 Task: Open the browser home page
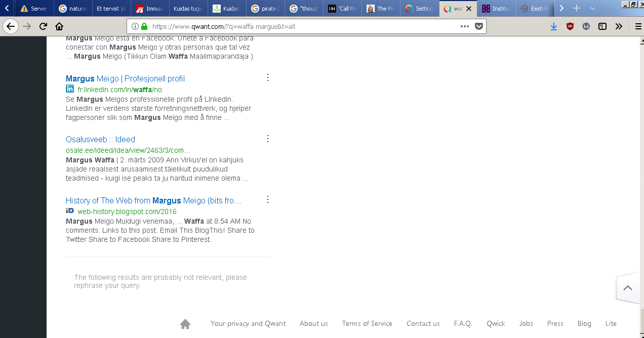click(59, 26)
